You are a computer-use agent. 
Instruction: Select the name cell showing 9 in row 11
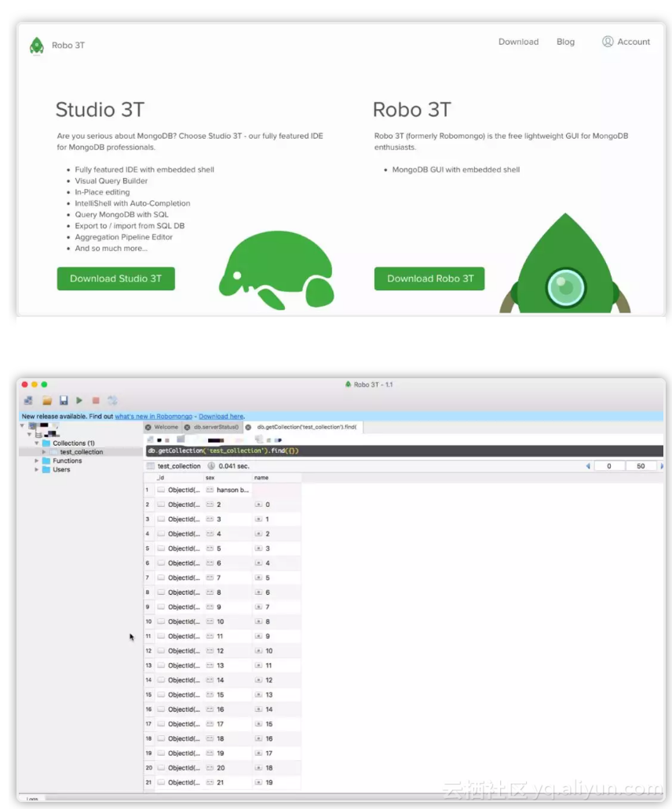pyautogui.click(x=276, y=636)
